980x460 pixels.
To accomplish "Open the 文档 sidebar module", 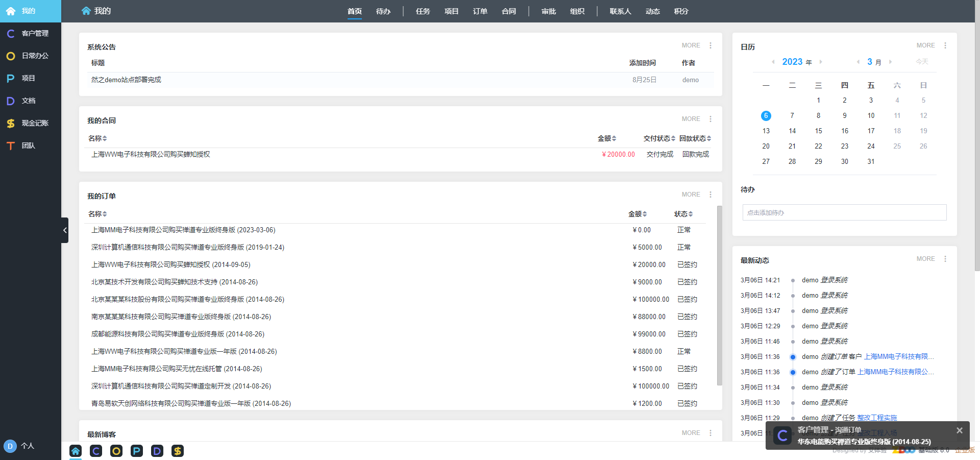I will 31,101.
